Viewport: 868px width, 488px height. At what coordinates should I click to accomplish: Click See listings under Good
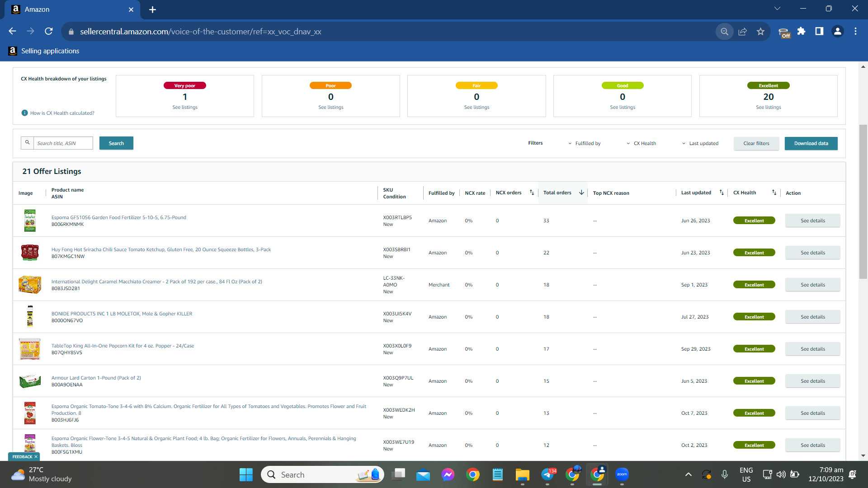click(623, 108)
